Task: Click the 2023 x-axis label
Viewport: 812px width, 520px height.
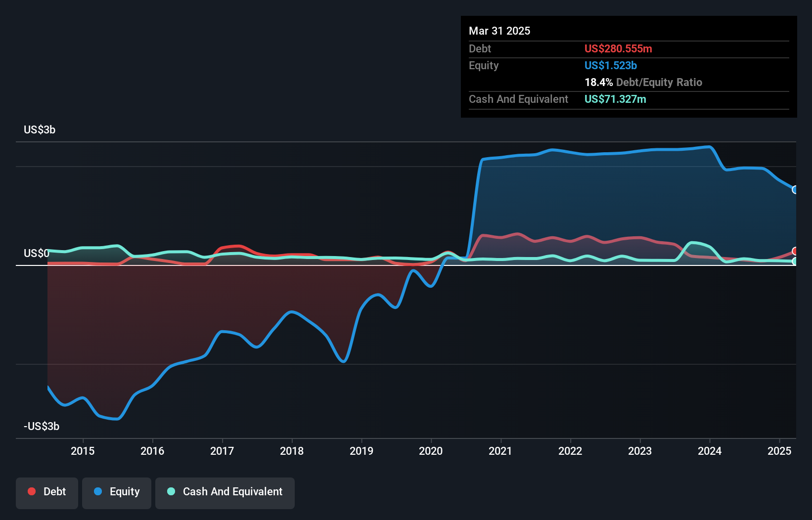Action: (x=640, y=451)
